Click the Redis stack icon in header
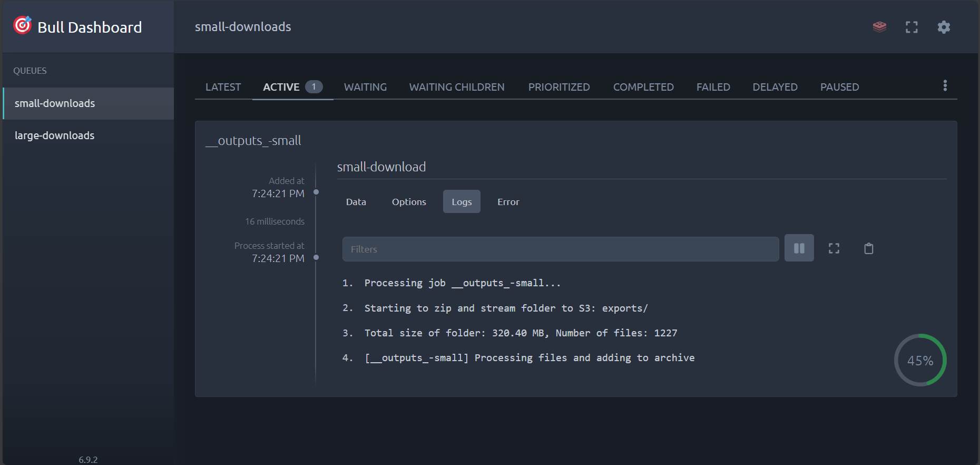Screen dimensions: 980x465 click(879, 27)
